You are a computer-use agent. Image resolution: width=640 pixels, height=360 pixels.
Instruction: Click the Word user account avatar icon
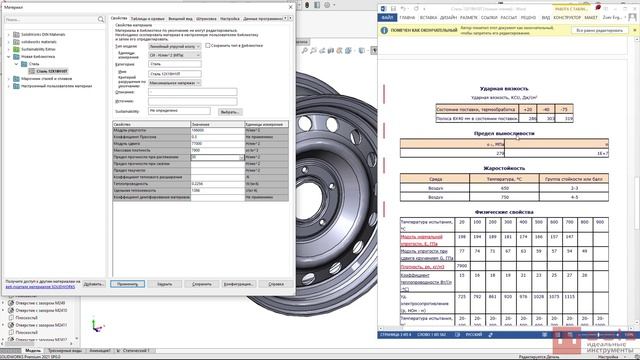[632, 18]
